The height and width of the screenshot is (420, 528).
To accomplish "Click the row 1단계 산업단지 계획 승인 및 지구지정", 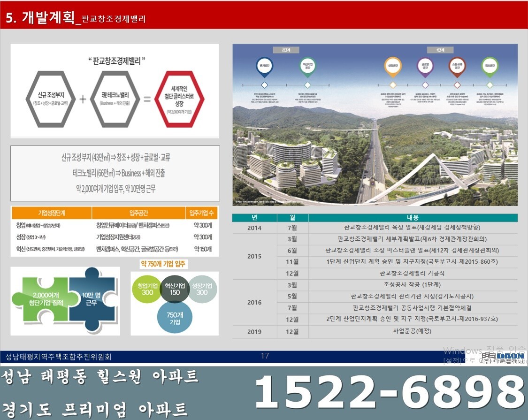I will 412,262.
